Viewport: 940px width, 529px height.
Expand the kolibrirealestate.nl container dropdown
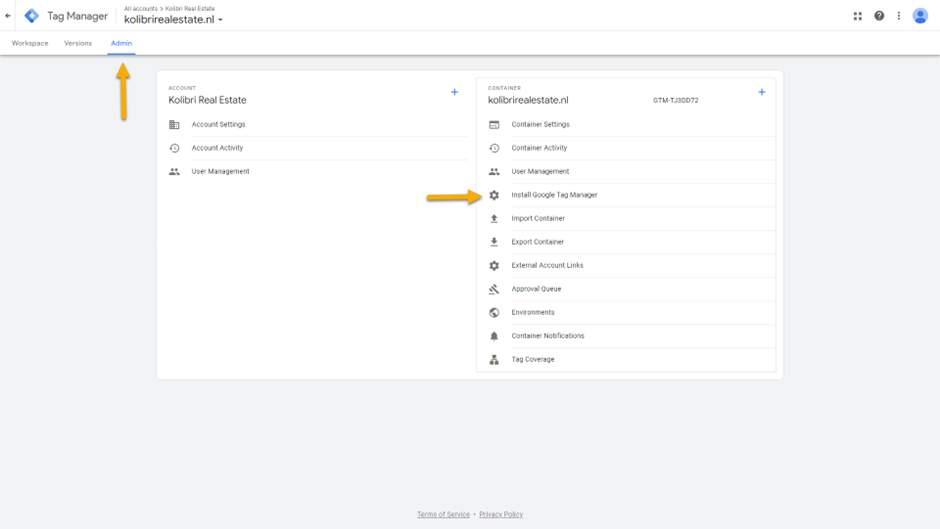(173, 20)
